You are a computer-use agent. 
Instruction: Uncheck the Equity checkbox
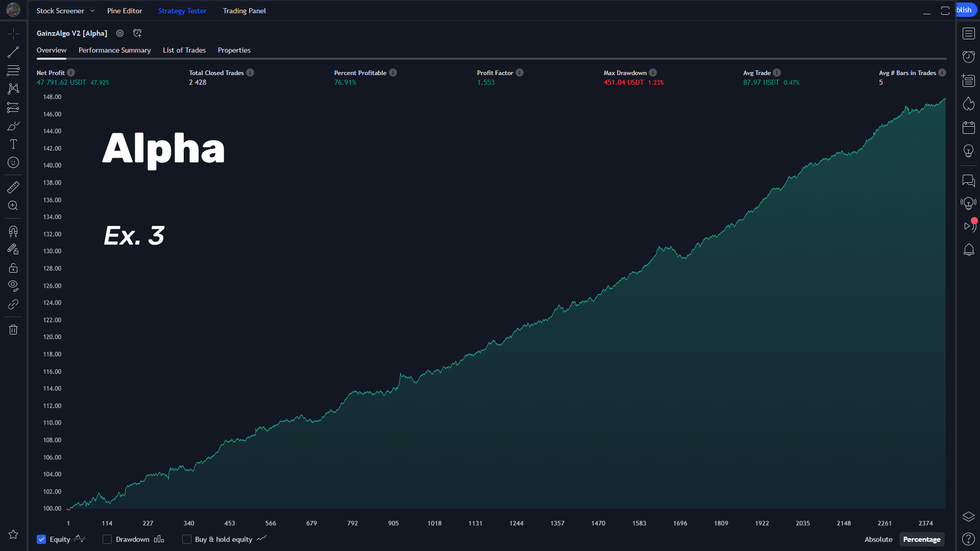coord(41,539)
